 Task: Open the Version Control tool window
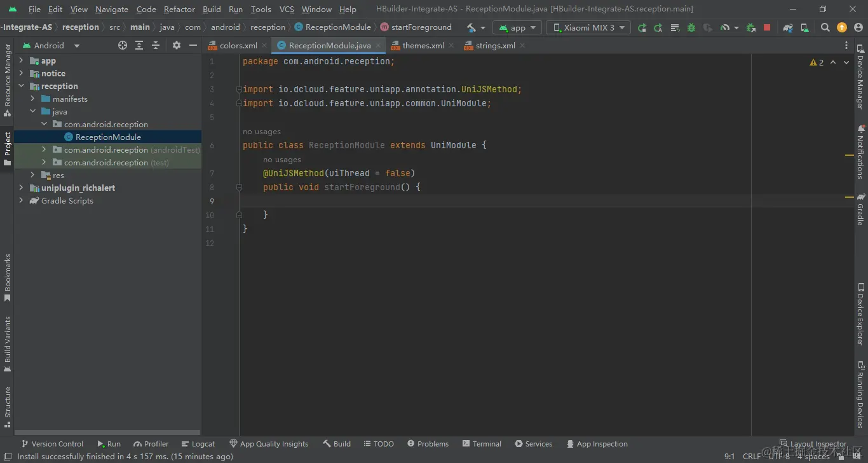52,444
